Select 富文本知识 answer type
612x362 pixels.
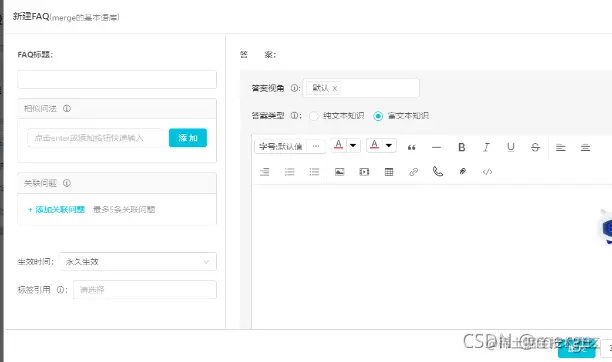(x=378, y=116)
